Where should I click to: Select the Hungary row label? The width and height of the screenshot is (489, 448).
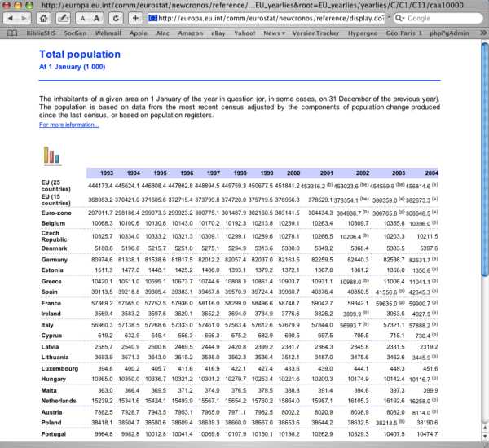[x=53, y=379]
